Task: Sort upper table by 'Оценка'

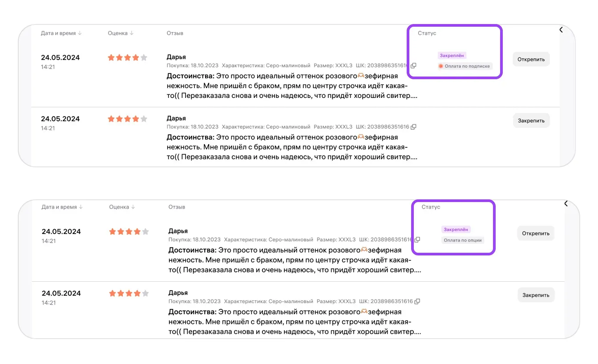Action: (121, 33)
